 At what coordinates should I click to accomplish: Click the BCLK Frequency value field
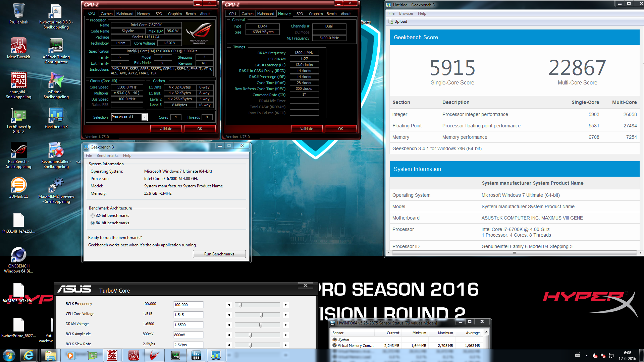[x=188, y=305]
